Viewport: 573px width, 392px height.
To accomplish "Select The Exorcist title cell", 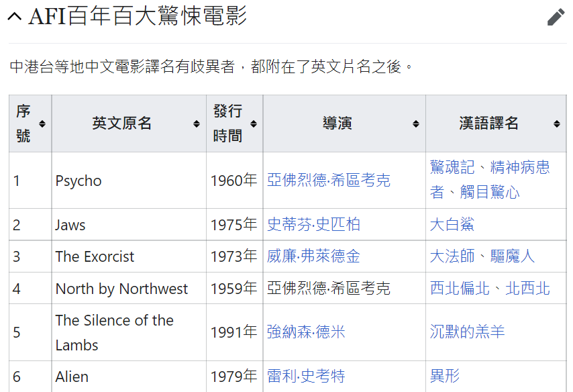I will (x=129, y=256).
